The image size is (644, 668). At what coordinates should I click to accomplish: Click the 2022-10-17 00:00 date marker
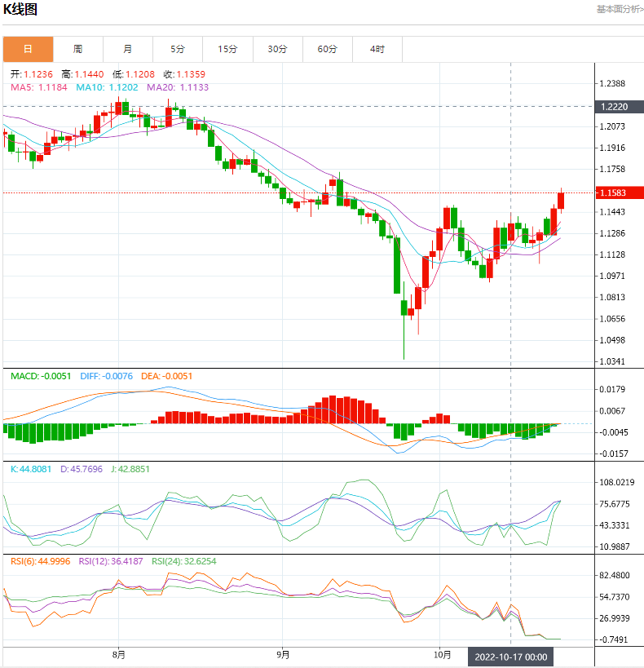pos(510,657)
